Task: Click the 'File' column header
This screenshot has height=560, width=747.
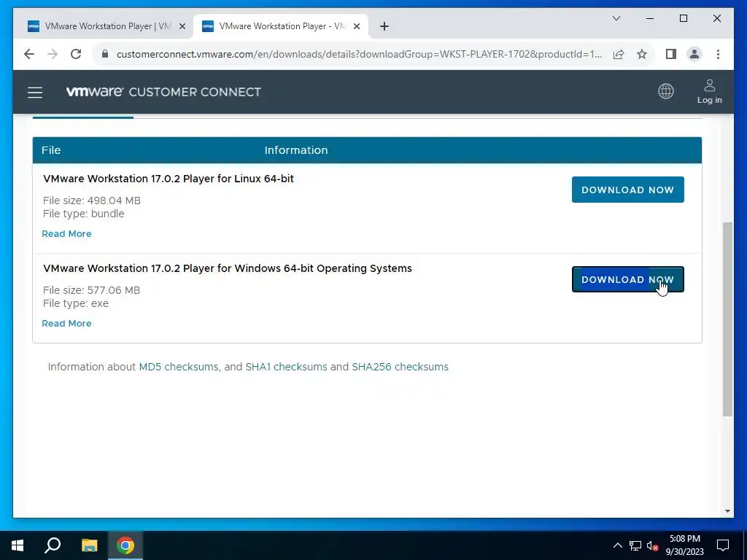Action: coord(51,150)
